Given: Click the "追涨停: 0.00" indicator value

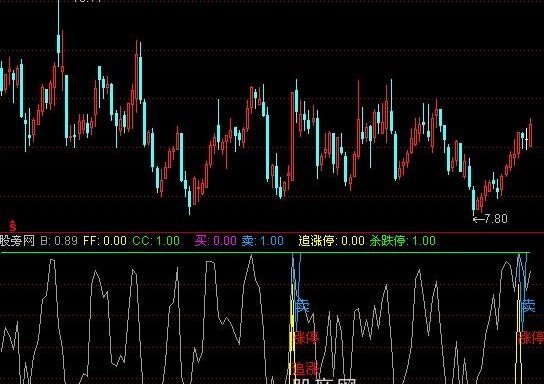Looking at the screenshot, I should click(331, 241).
